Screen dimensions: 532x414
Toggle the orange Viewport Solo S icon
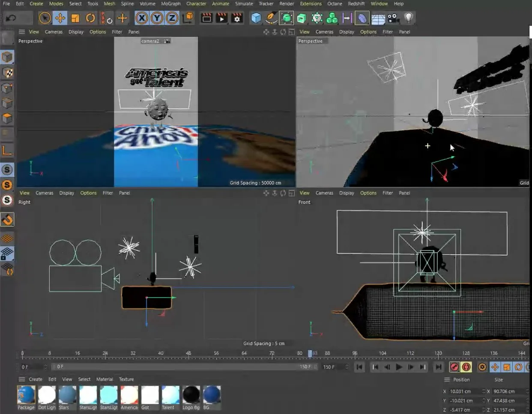click(x=7, y=185)
